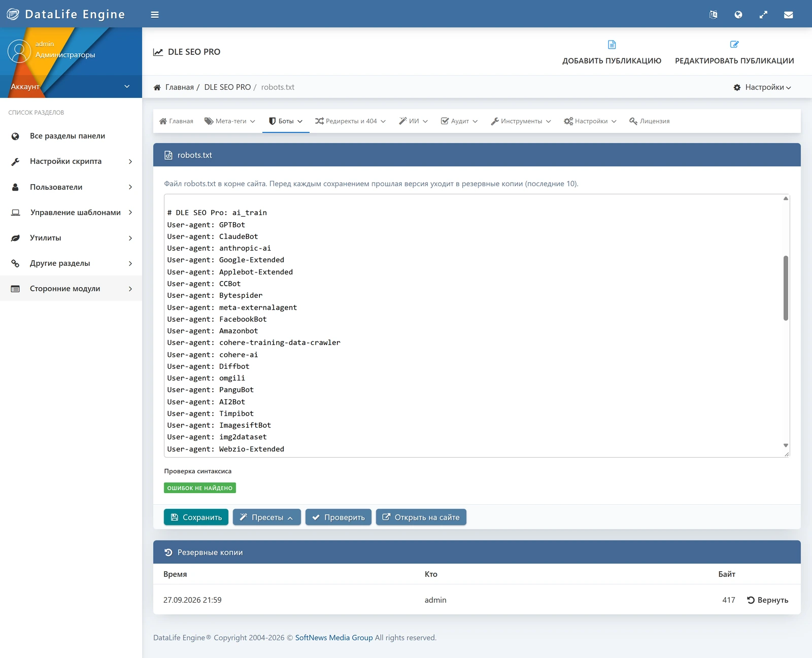Image resolution: width=812 pixels, height=658 pixels.
Task: Click Вернуть to restore the backup
Action: [767, 600]
